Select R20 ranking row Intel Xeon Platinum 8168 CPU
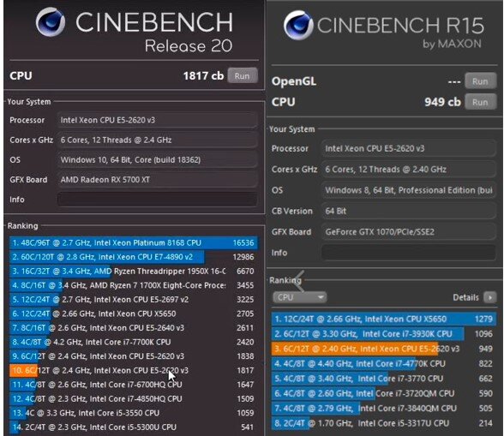This screenshot has height=436, width=504. [134, 242]
